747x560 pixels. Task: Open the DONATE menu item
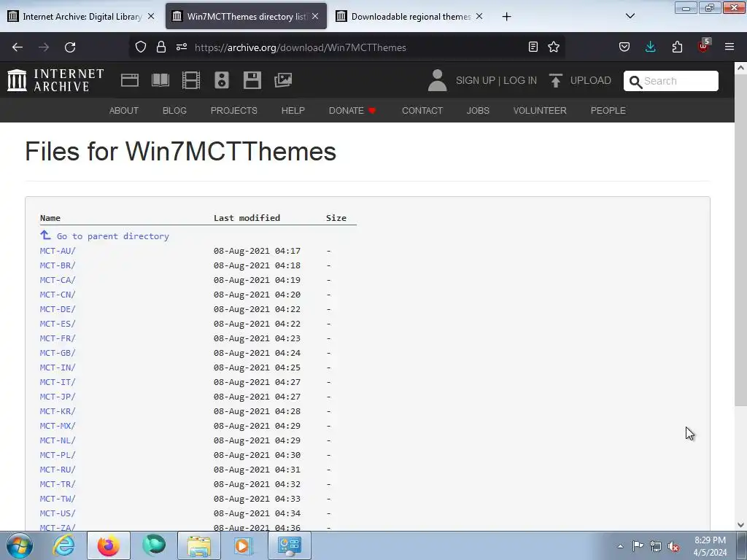pos(352,111)
